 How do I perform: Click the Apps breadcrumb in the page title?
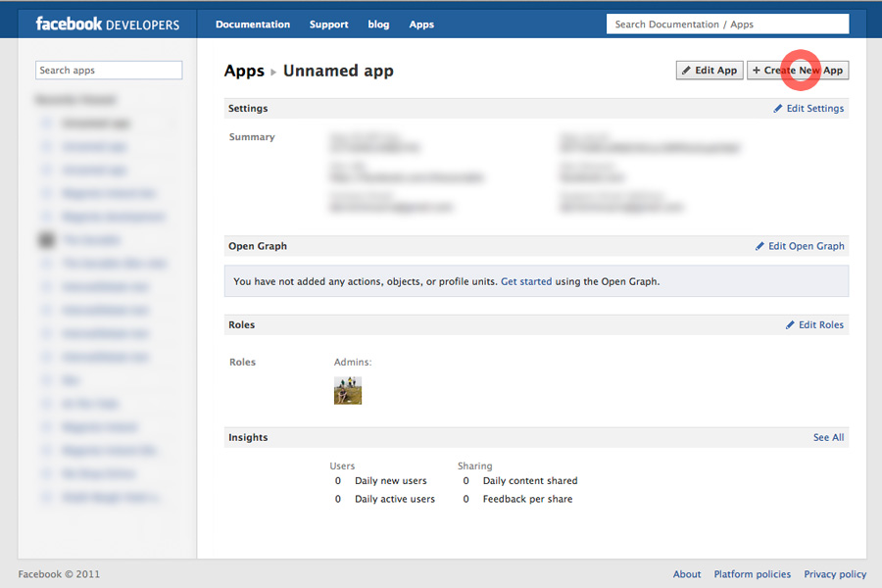pyautogui.click(x=244, y=71)
